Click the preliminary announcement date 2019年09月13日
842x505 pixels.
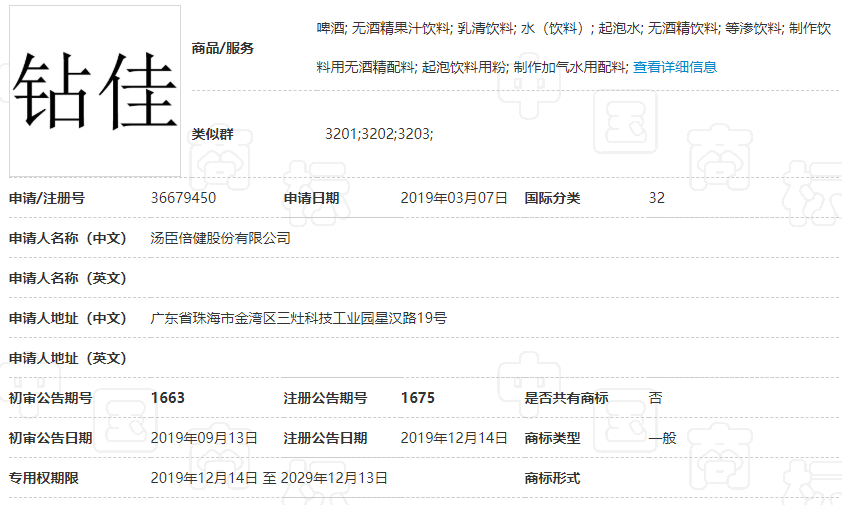[x=204, y=438]
